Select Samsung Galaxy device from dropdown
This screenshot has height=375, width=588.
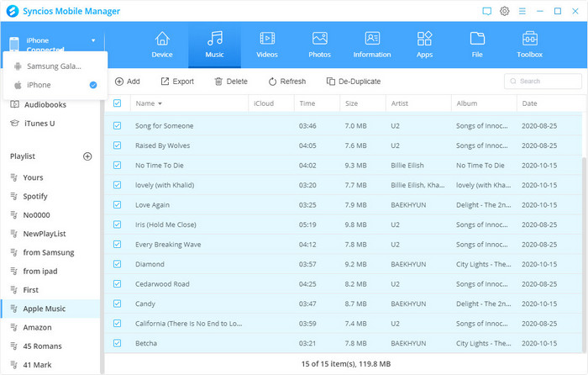55,66
